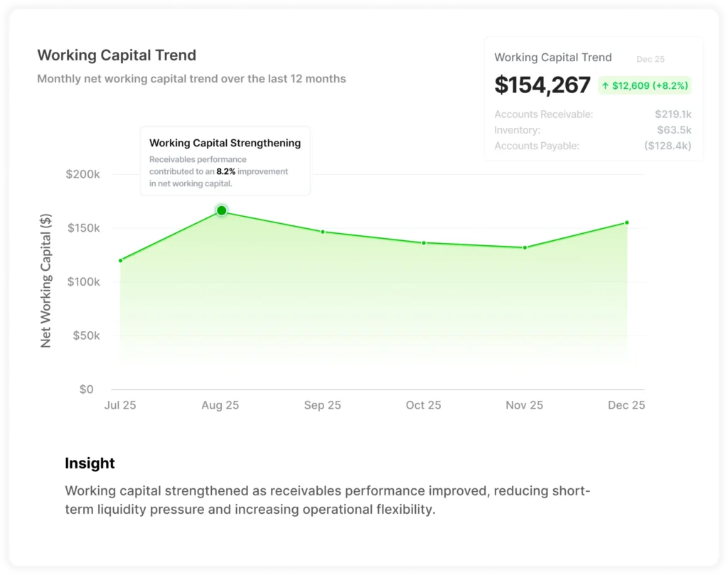Viewport: 728px width, 575px height.
Task: Click the Dec 25 end data point
Action: tap(627, 222)
